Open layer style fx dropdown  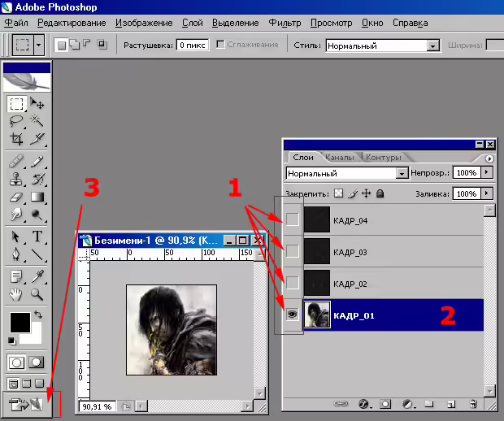(x=364, y=404)
